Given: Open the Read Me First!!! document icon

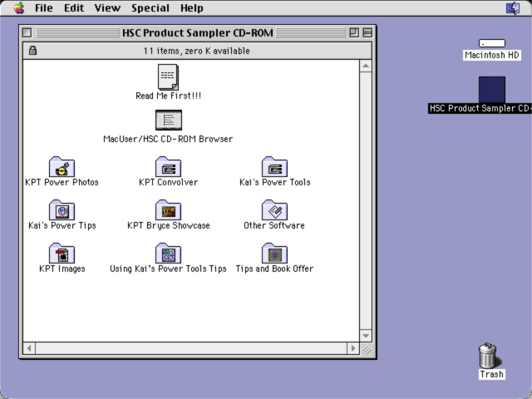Looking at the screenshot, I should click(168, 77).
